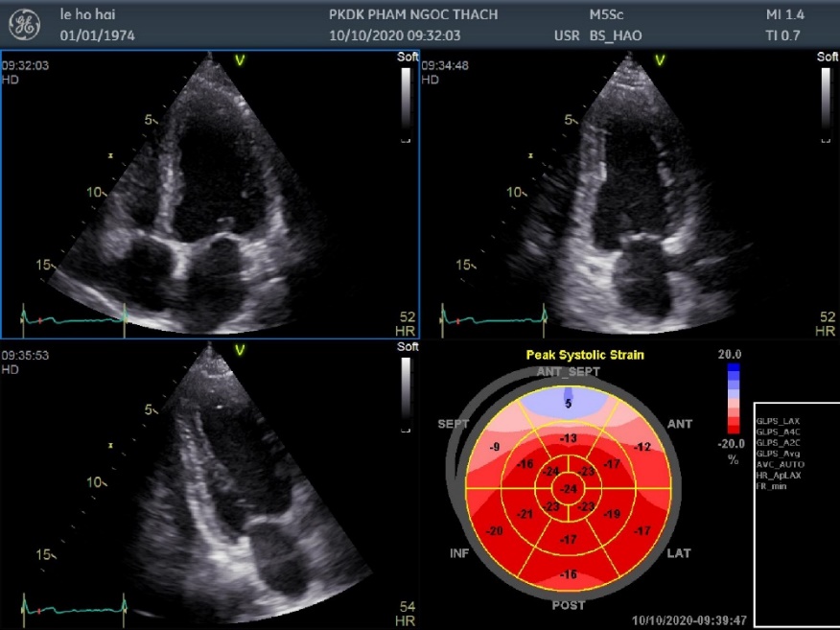
Task: Click the ECG trace in top-right view
Action: (x=494, y=319)
